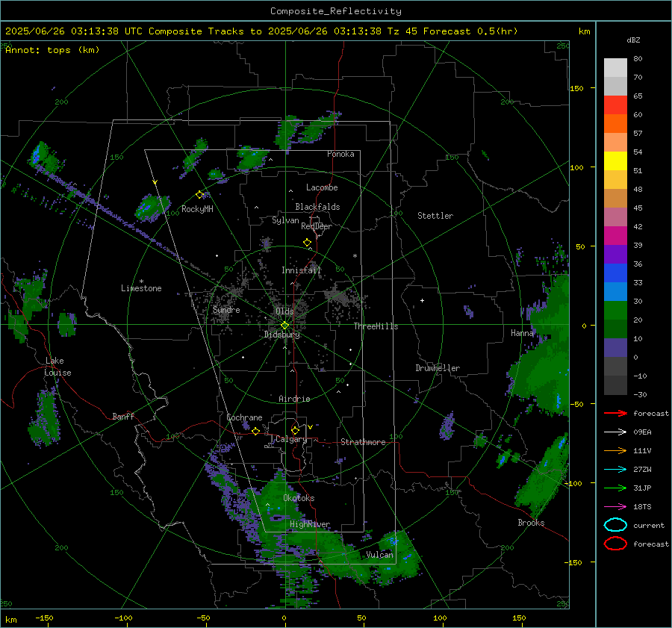The height and width of the screenshot is (628, 672).
Task: Click the Limestone label
Action: 141,288
